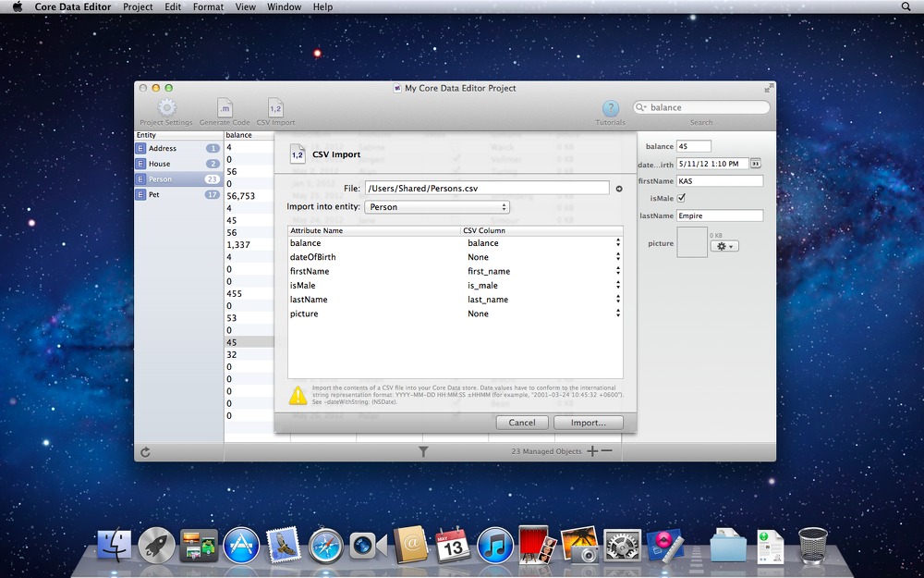924x578 pixels.
Task: Click the picture image well
Action: [x=692, y=242]
